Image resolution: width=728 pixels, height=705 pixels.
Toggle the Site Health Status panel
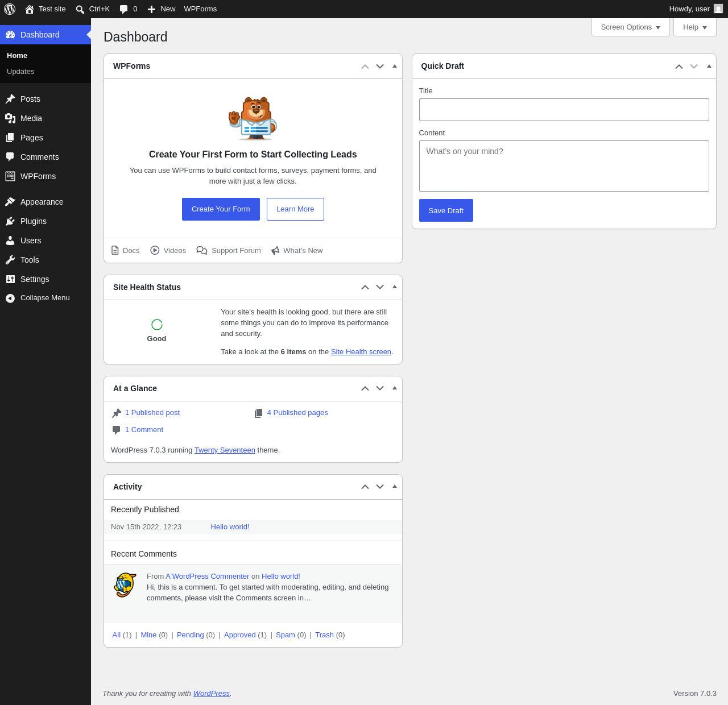pyautogui.click(x=395, y=287)
